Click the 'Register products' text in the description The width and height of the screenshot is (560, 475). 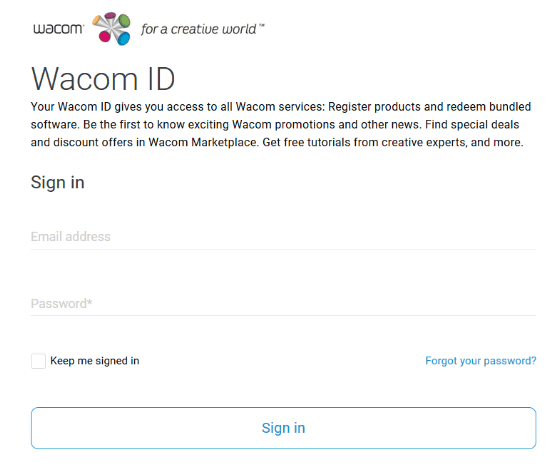374,107
